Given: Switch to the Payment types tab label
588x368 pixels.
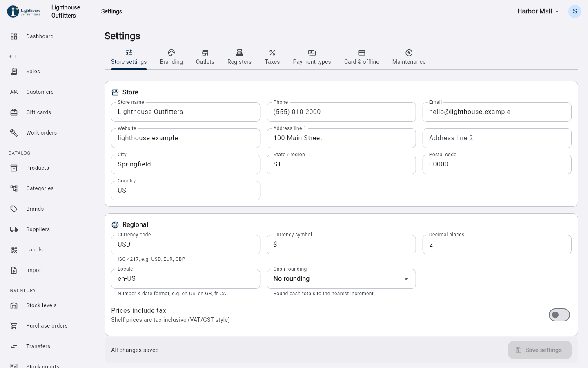Looking at the screenshot, I should (312, 62).
